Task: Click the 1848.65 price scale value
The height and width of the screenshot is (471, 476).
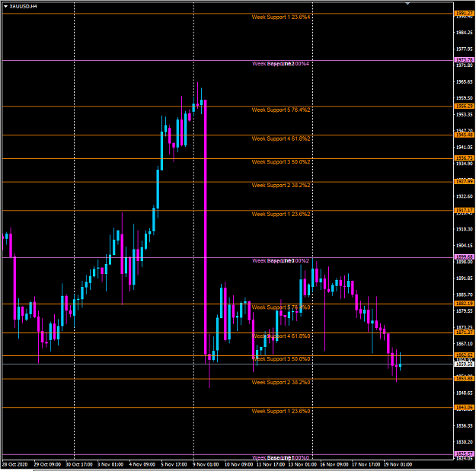Action: click(465, 393)
